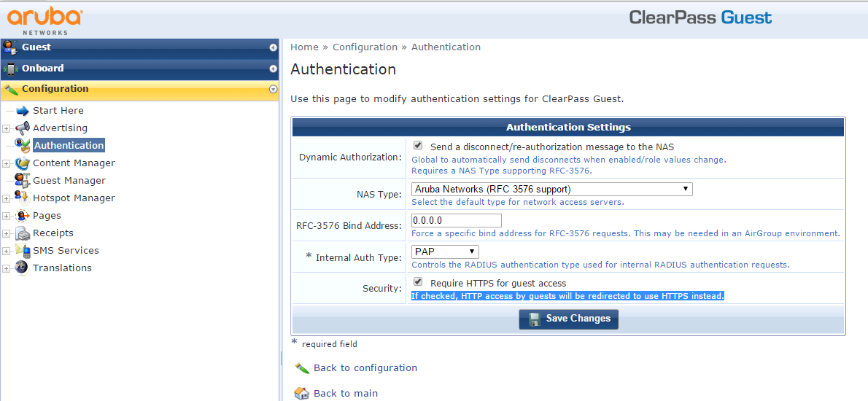Click the Authentication tree icon

[x=22, y=146]
